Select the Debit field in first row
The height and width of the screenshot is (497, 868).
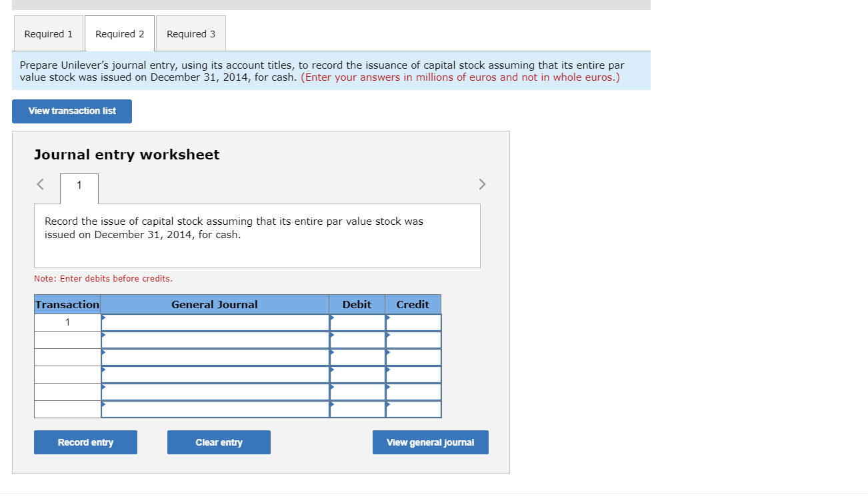tap(357, 323)
